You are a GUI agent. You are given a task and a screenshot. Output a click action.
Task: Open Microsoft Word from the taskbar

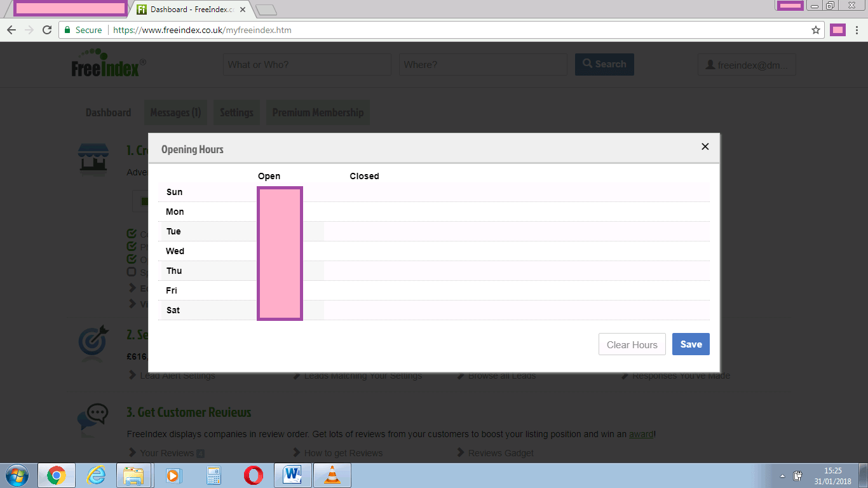click(293, 475)
